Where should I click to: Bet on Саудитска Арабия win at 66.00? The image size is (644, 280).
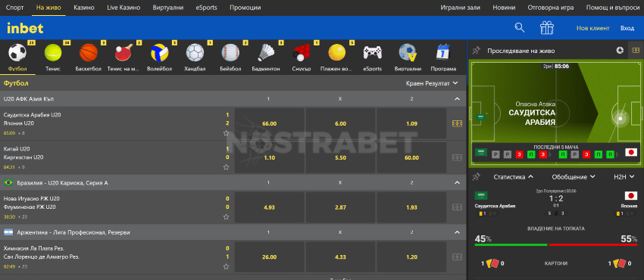tap(270, 123)
